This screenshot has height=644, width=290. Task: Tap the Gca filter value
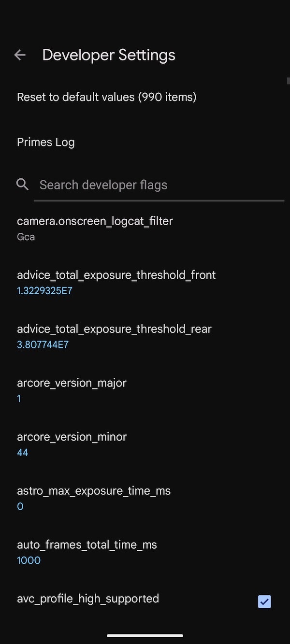(x=26, y=237)
